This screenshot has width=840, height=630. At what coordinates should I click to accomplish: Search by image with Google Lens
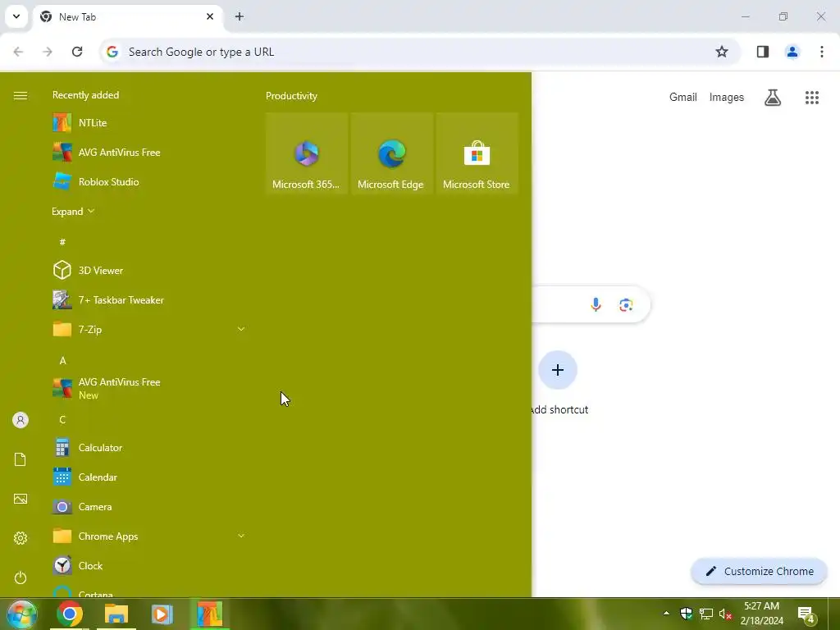coord(626,305)
